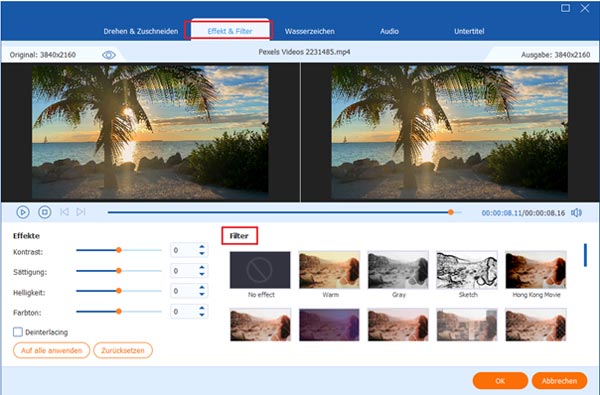Apply the Warm filter
This screenshot has height=395, width=600.
click(329, 270)
